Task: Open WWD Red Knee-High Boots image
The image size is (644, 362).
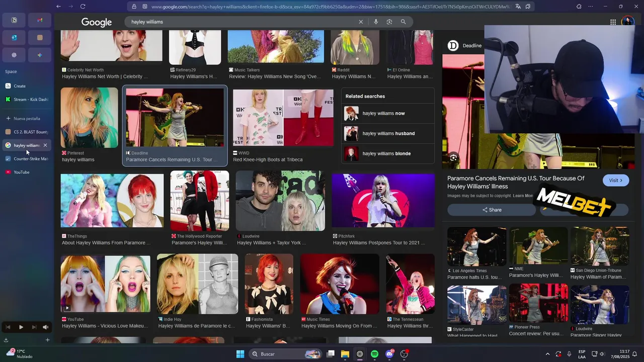Action: [283, 118]
